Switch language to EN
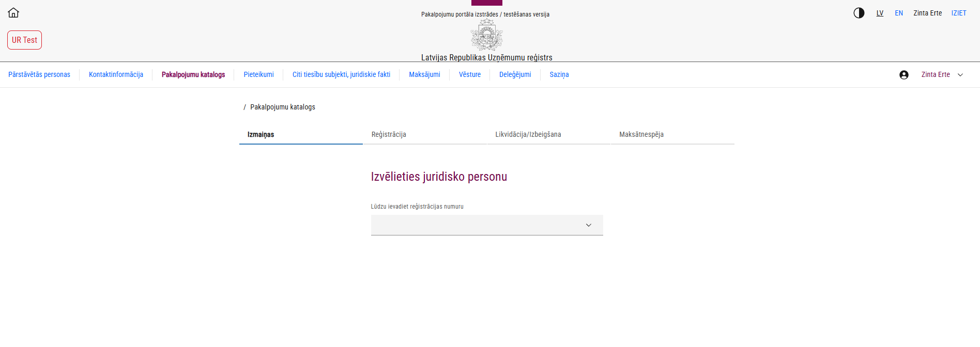 (x=899, y=13)
